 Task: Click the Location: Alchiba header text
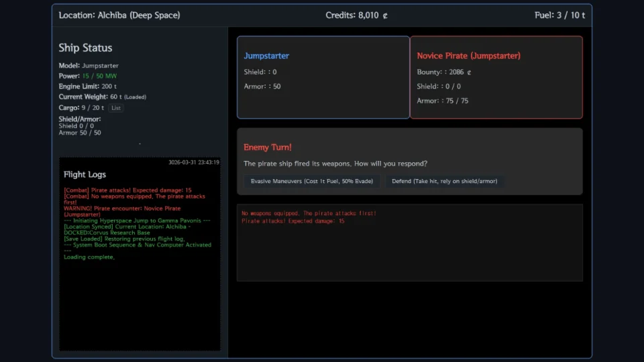tap(119, 15)
